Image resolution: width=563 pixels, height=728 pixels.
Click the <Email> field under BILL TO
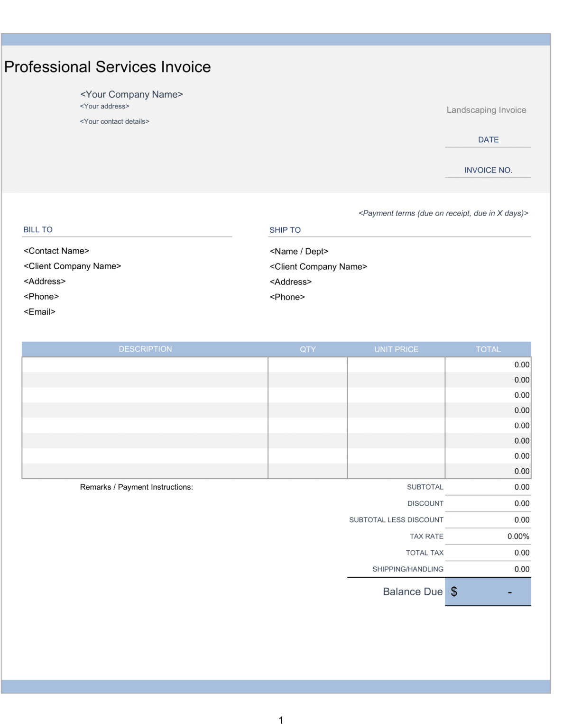click(x=39, y=311)
